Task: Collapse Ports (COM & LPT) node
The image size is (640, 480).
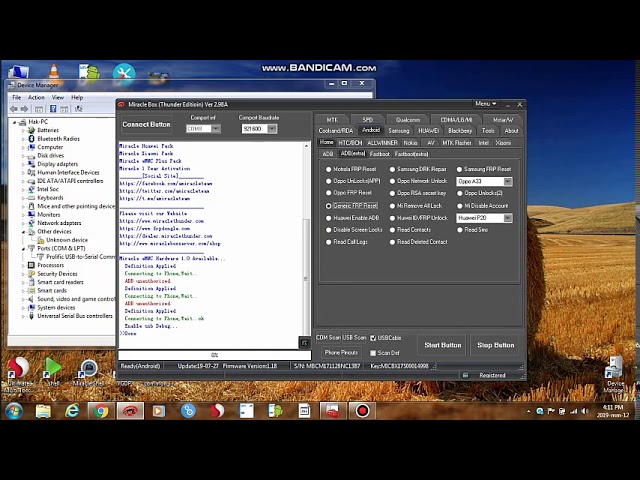Action: (23, 249)
